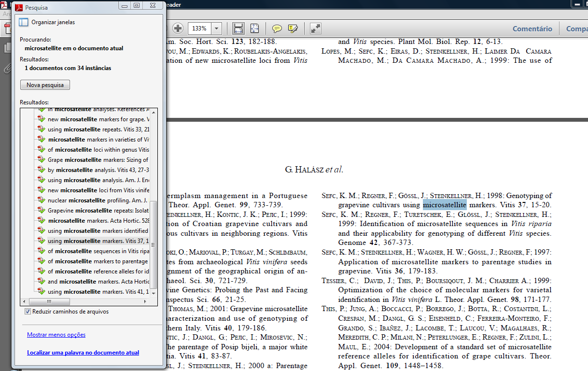This screenshot has width=588, height=371.
Task: Select the fit one full page icon
Action: coord(254,29)
